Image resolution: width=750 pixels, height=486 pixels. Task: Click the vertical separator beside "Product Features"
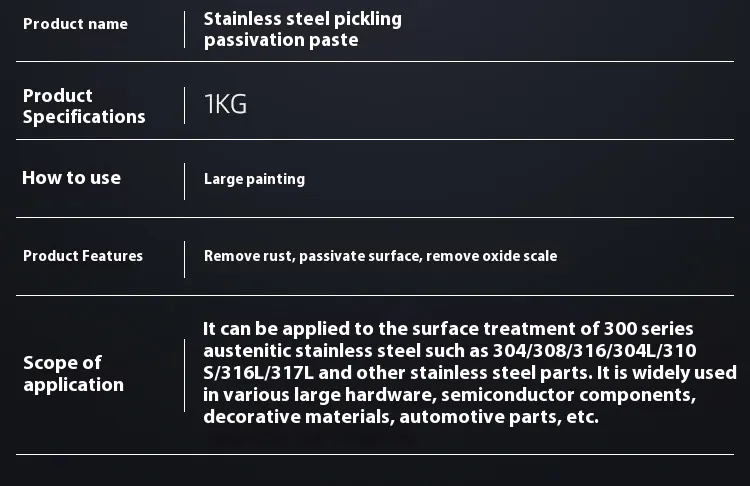[x=185, y=258]
